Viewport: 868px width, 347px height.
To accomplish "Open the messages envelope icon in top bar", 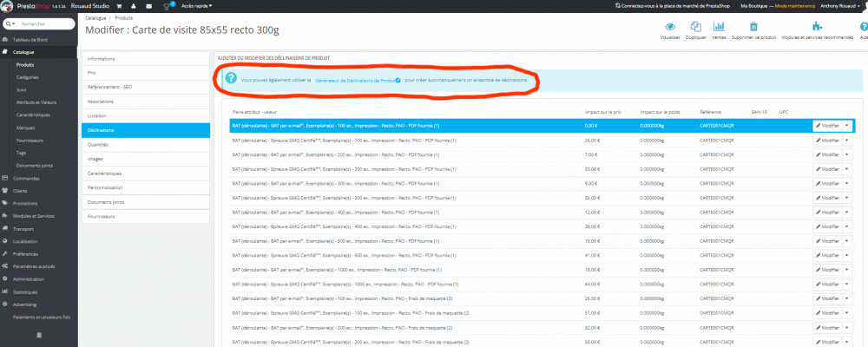I will pyautogui.click(x=148, y=6).
